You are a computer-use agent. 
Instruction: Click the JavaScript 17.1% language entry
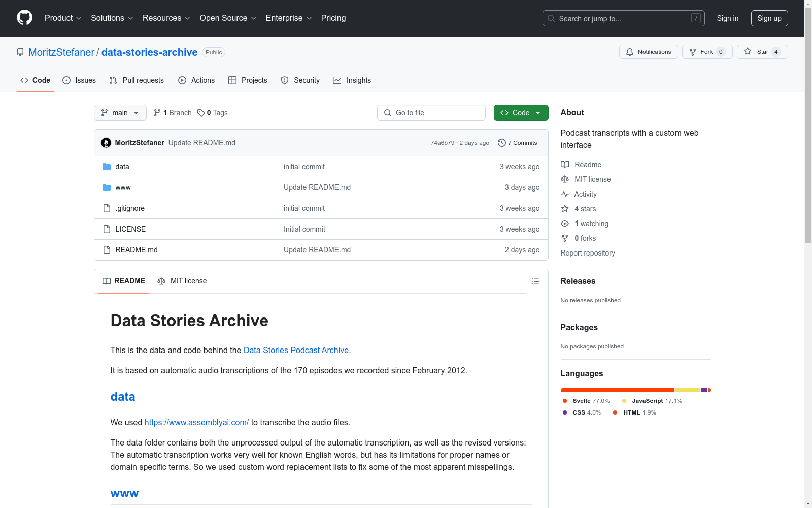pos(652,401)
